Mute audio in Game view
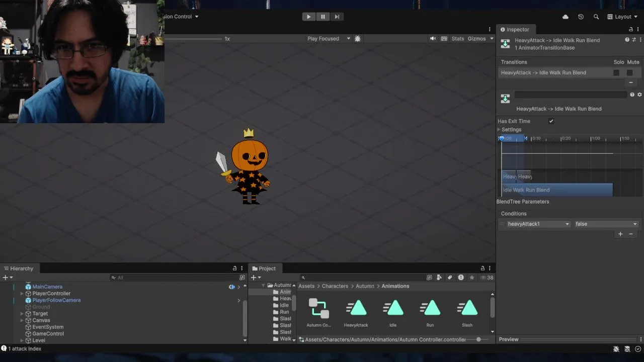Screen dimensions: 644x362 tap(433, 39)
